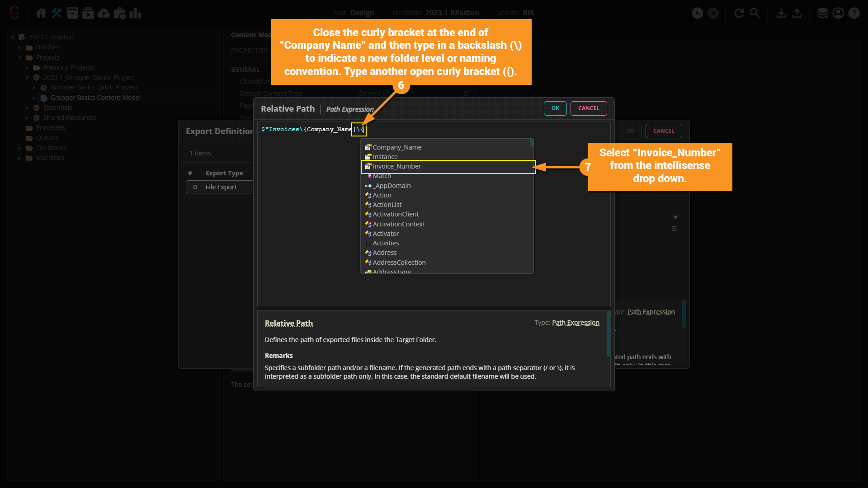868x488 pixels.
Task: Choose Company_Name in the intellisense dropdown
Action: click(x=396, y=147)
